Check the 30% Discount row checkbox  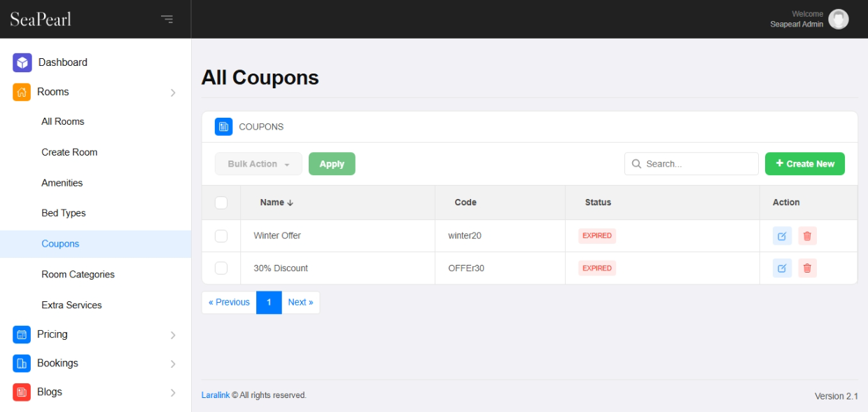(x=221, y=268)
